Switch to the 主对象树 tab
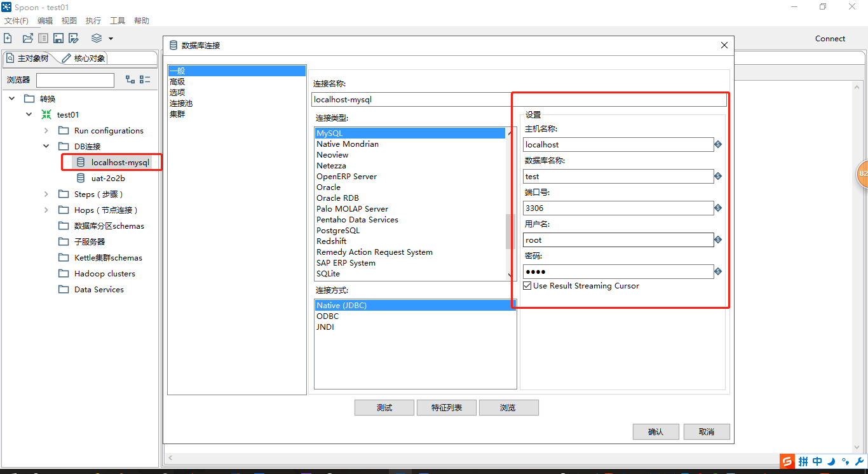 coord(28,58)
